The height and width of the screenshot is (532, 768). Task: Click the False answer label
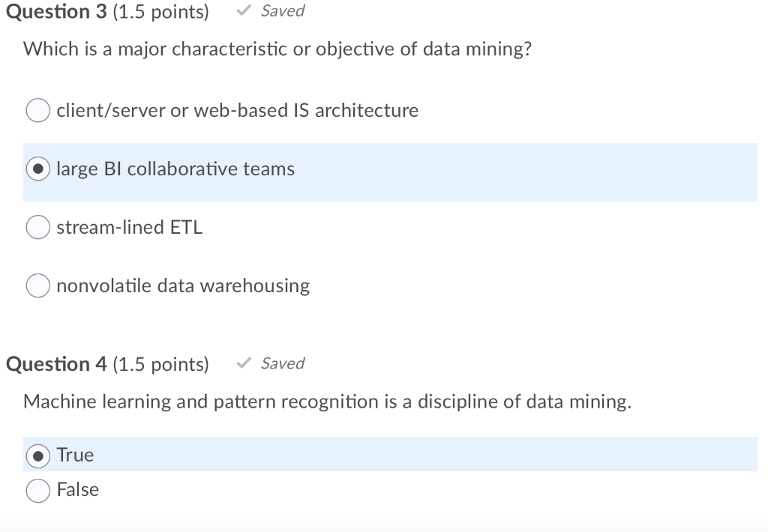point(77,490)
